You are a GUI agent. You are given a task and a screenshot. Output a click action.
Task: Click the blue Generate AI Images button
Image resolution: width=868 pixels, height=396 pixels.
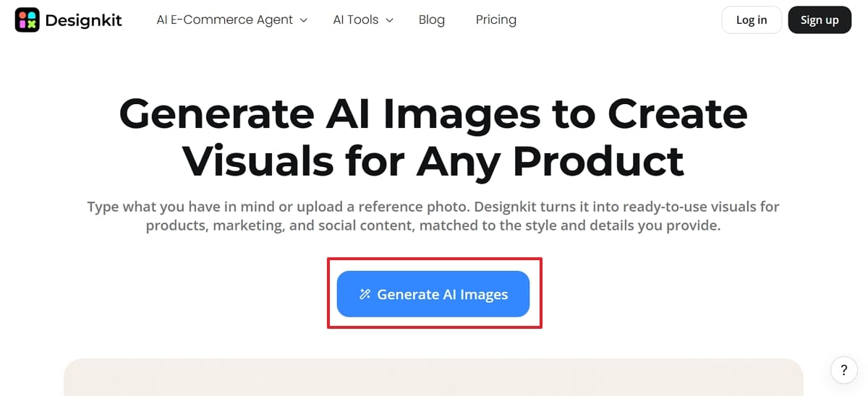click(x=433, y=294)
